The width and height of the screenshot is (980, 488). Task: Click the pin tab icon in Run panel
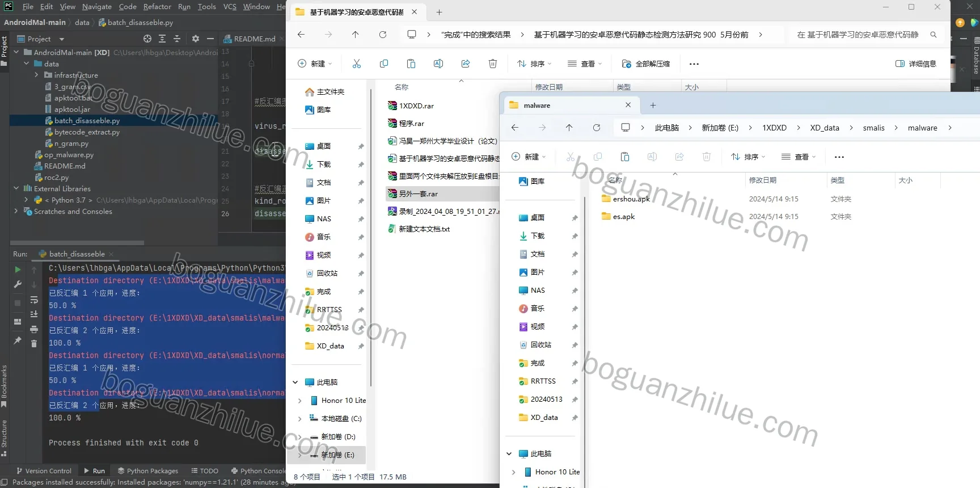[18, 340]
